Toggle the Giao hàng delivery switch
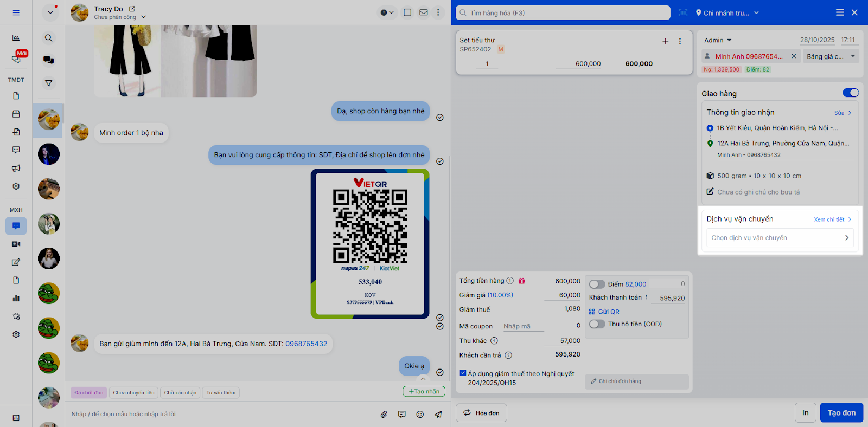Viewport: 868px width, 427px height. [x=851, y=93]
